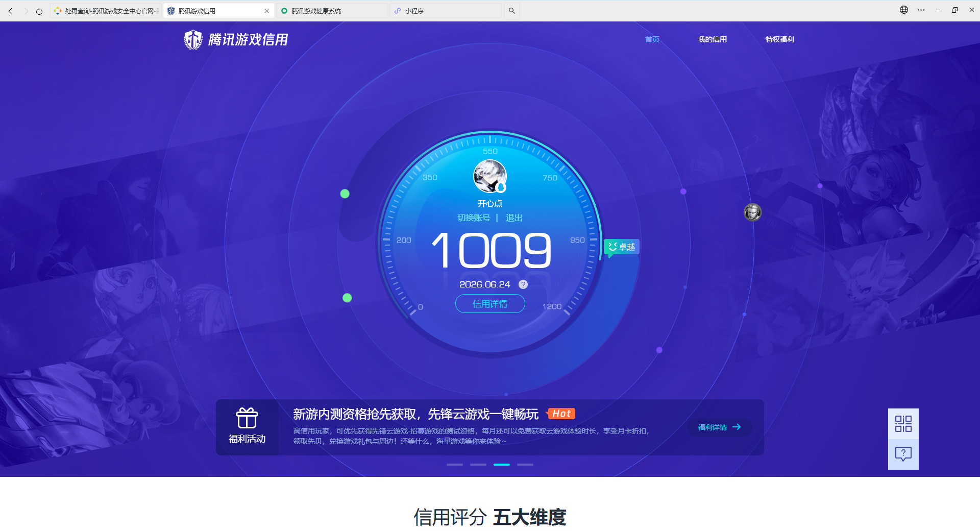Open 福利详情 arrow button
This screenshot has width=980, height=531.
720,427
